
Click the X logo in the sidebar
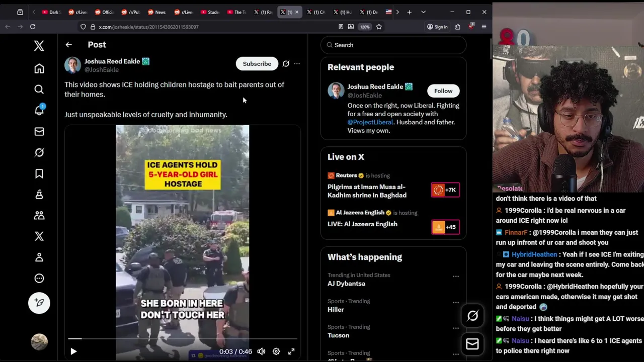click(x=39, y=46)
